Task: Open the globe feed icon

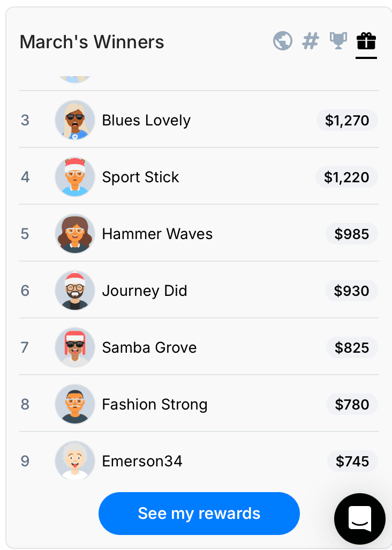Action: (283, 41)
